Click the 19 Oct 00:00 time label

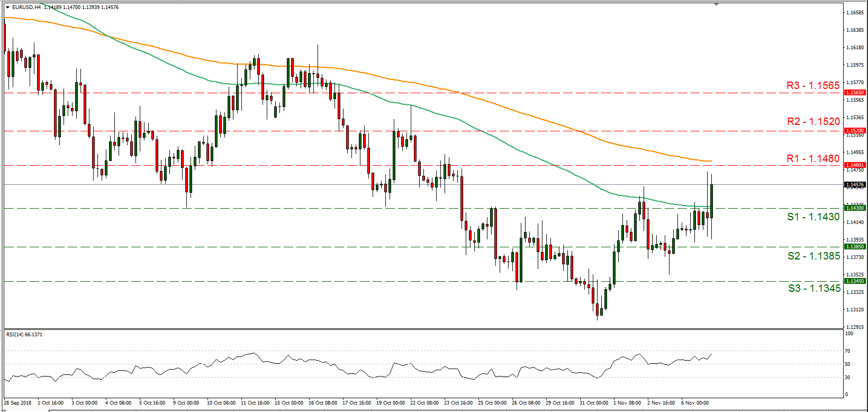pos(391,403)
